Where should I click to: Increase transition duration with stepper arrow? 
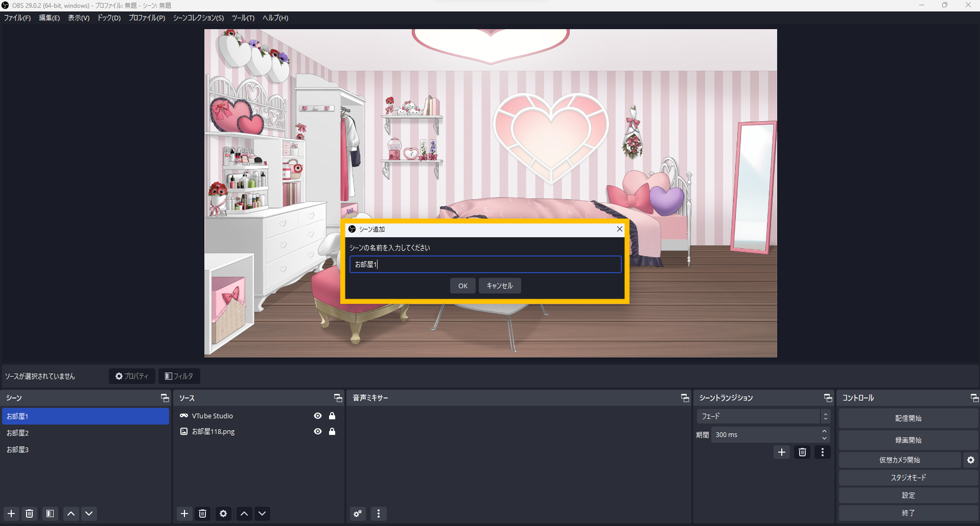(x=824, y=432)
